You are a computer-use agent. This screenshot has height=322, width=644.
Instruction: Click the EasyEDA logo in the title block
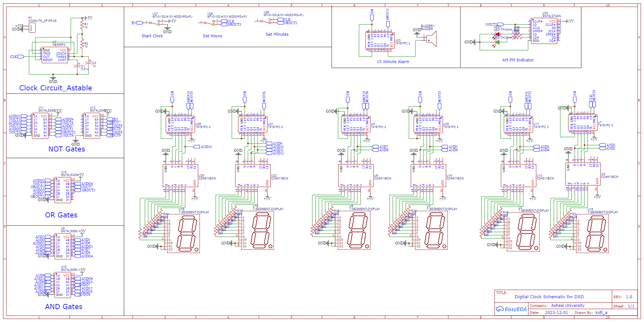point(511,309)
